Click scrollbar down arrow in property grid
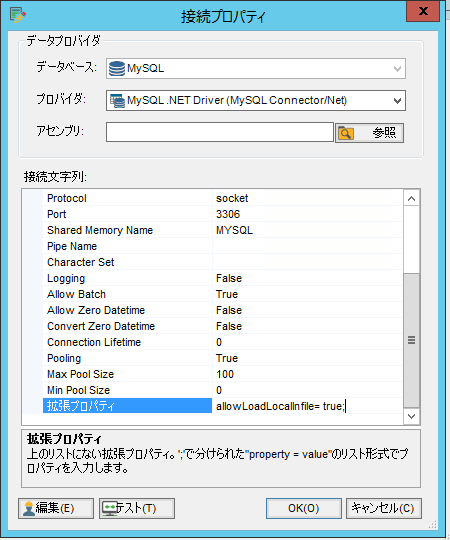 point(411,416)
